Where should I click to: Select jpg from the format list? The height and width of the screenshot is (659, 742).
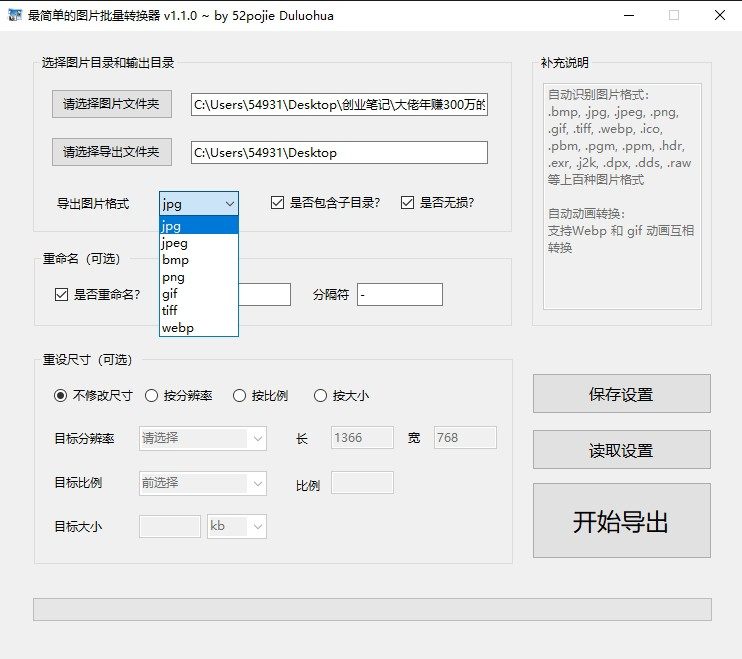199,226
